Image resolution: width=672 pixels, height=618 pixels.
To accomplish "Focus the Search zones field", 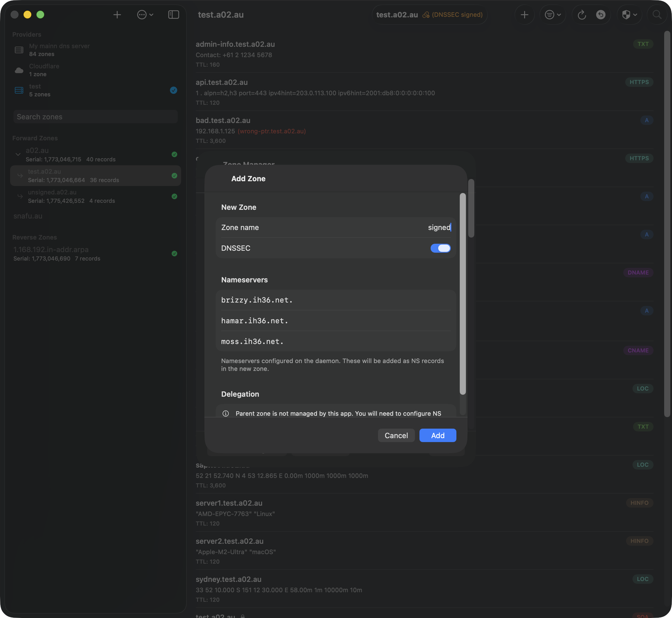I will point(95,117).
